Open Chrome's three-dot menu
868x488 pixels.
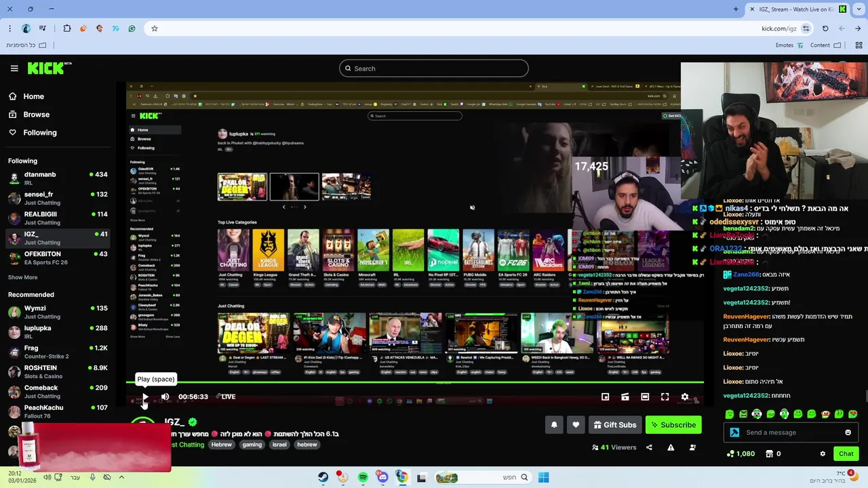pos(9,28)
